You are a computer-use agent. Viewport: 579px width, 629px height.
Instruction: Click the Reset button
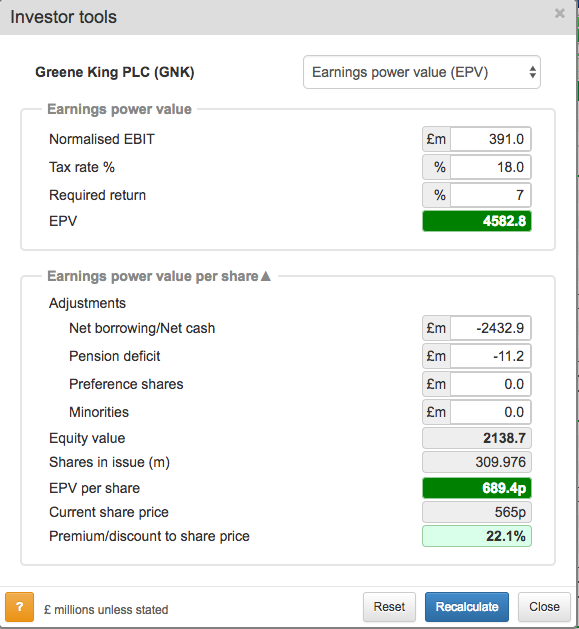pyautogui.click(x=389, y=607)
